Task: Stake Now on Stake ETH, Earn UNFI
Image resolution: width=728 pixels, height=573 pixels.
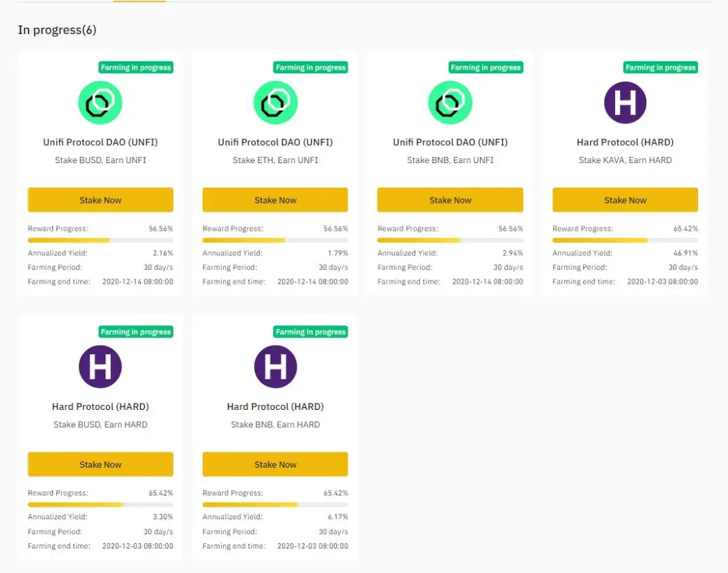Action: [275, 200]
